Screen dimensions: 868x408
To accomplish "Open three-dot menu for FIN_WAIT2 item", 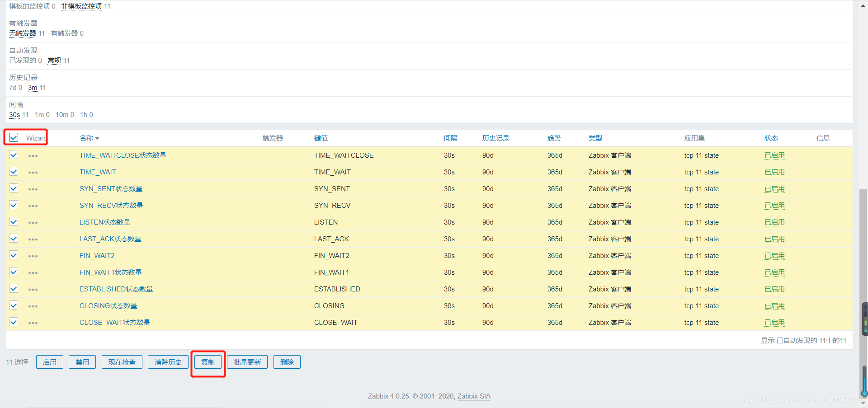I will point(33,256).
